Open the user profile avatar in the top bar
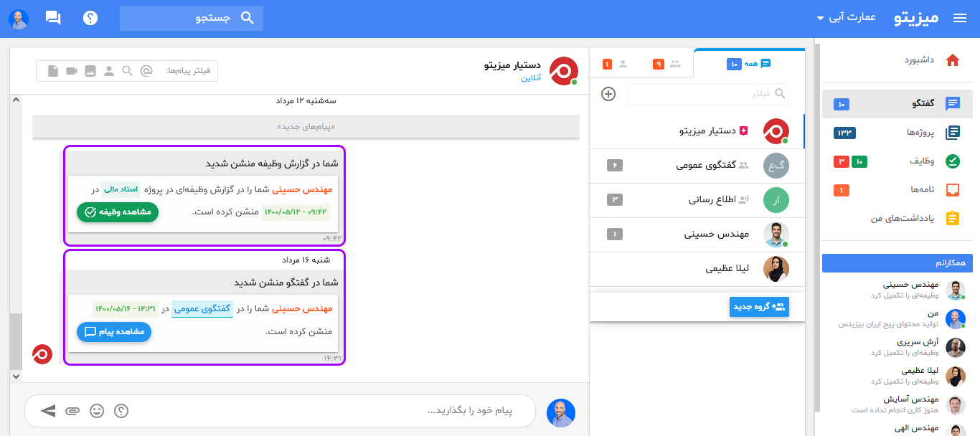 point(19,19)
